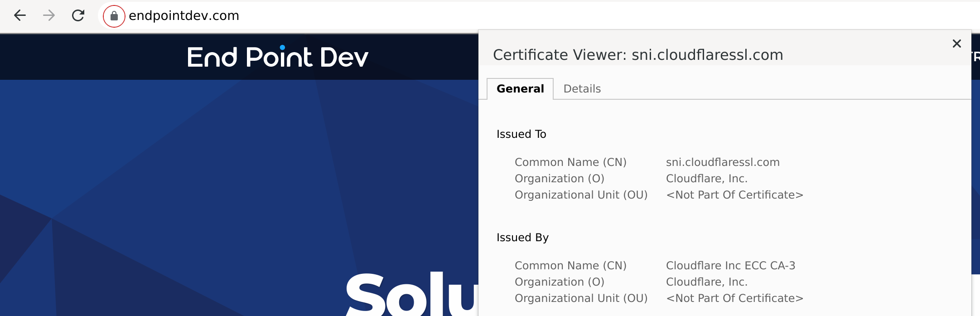Switch to the Details tab
The width and height of the screenshot is (980, 316).
[582, 89]
